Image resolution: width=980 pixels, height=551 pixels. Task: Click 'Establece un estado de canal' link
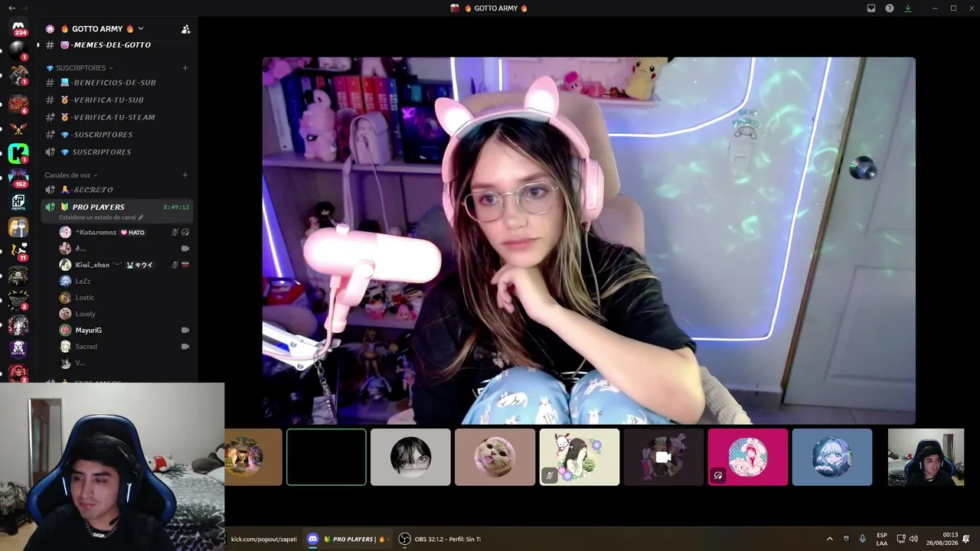click(x=97, y=217)
